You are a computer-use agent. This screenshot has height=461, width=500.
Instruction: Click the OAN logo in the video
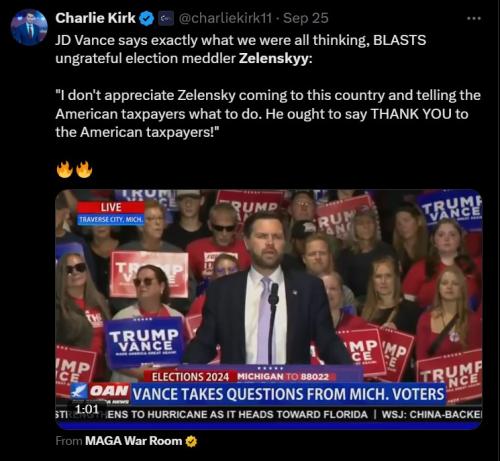click(x=101, y=392)
